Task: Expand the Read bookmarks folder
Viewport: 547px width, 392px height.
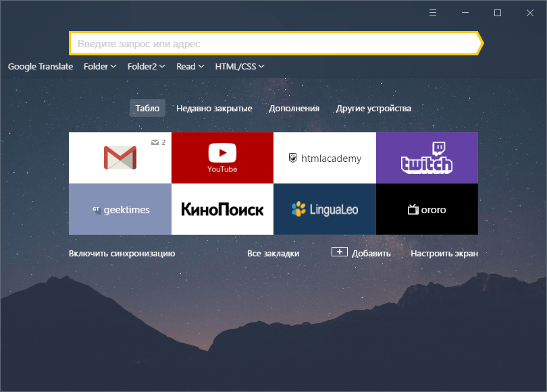Action: [x=190, y=66]
